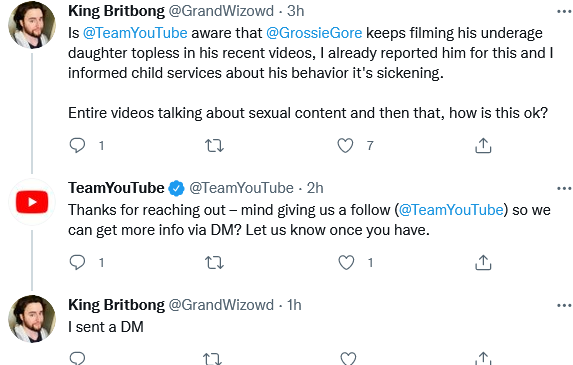Open the @GrossieGore mention link
The width and height of the screenshot is (573, 365).
click(x=314, y=33)
